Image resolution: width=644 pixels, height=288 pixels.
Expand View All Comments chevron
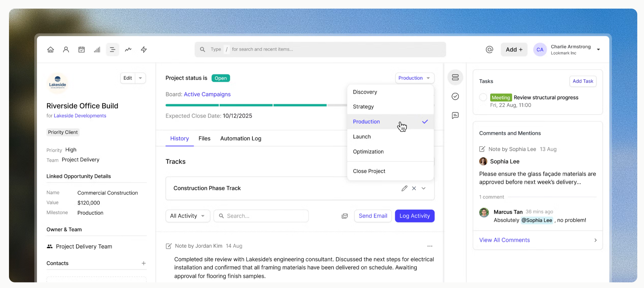595,240
